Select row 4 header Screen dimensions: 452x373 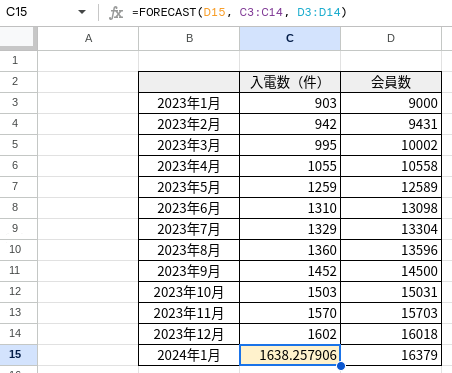click(x=18, y=124)
